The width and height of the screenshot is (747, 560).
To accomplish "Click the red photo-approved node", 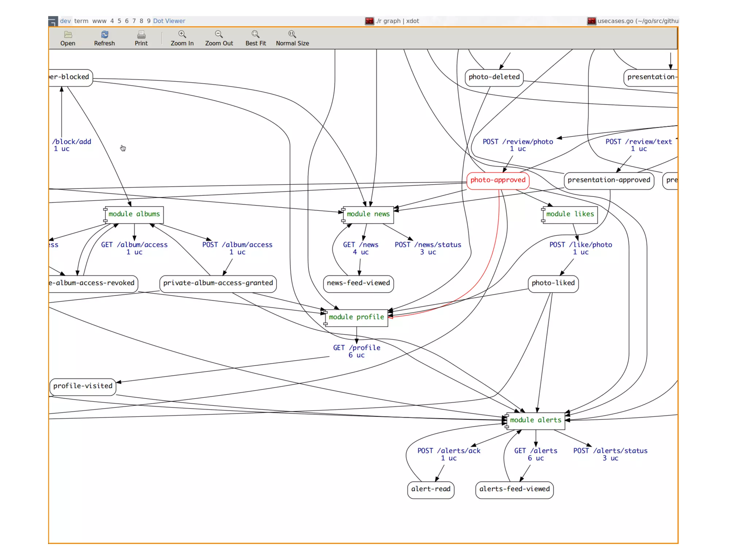I will click(x=498, y=180).
